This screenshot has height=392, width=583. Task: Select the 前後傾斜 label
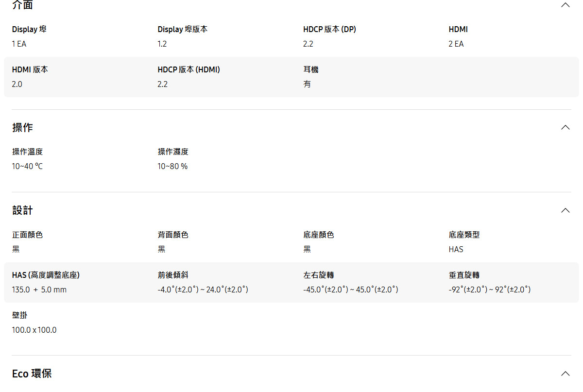point(173,275)
